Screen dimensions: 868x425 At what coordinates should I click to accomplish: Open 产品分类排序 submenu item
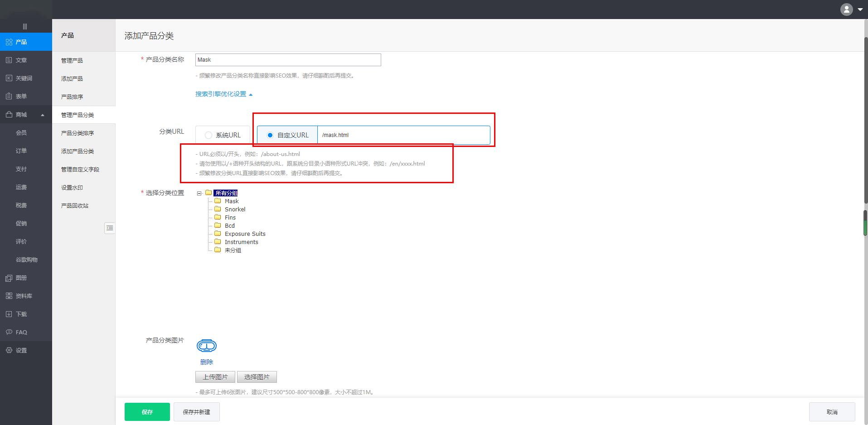click(x=78, y=133)
